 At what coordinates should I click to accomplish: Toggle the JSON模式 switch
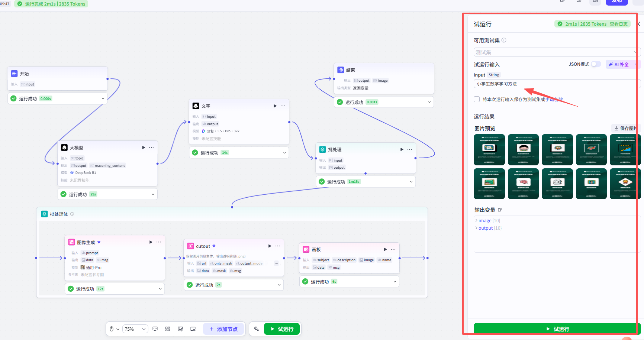click(x=596, y=64)
